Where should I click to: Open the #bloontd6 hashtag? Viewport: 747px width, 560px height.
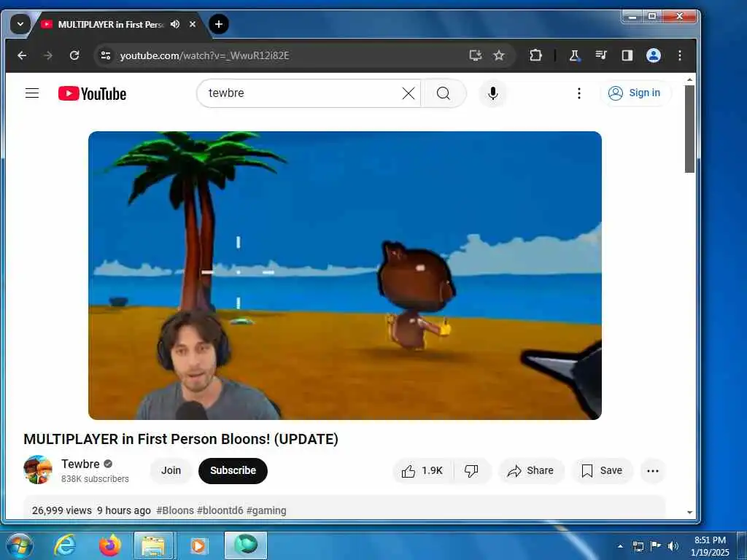220,510
